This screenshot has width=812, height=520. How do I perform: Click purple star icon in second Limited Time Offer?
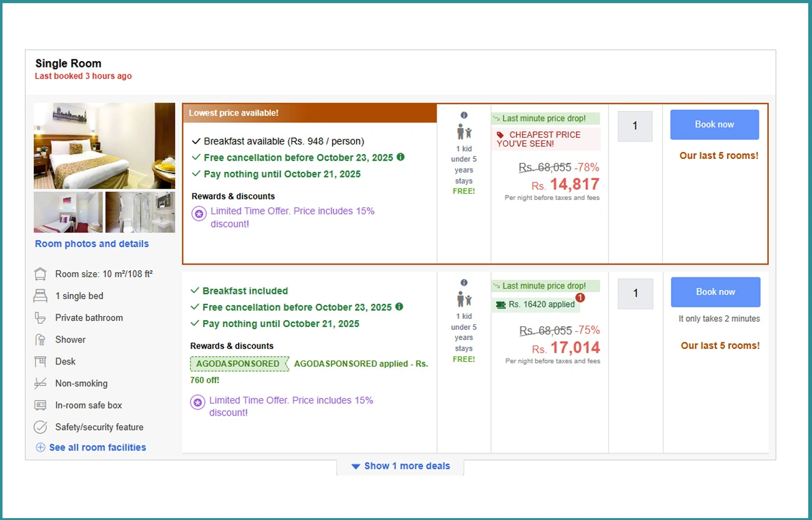(x=198, y=403)
